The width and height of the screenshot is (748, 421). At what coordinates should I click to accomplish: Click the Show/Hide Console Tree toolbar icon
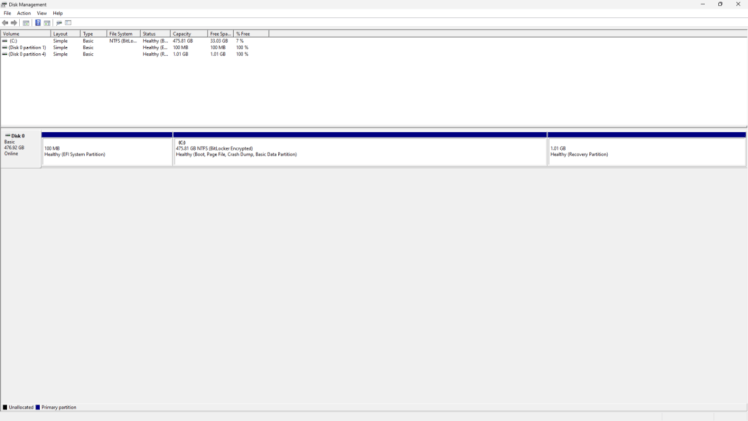(x=26, y=22)
